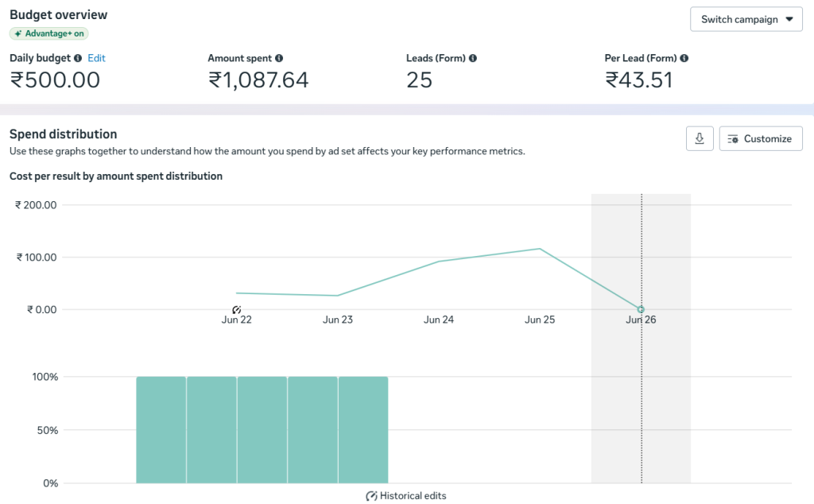Click the Historical edits legend icon

click(371, 496)
